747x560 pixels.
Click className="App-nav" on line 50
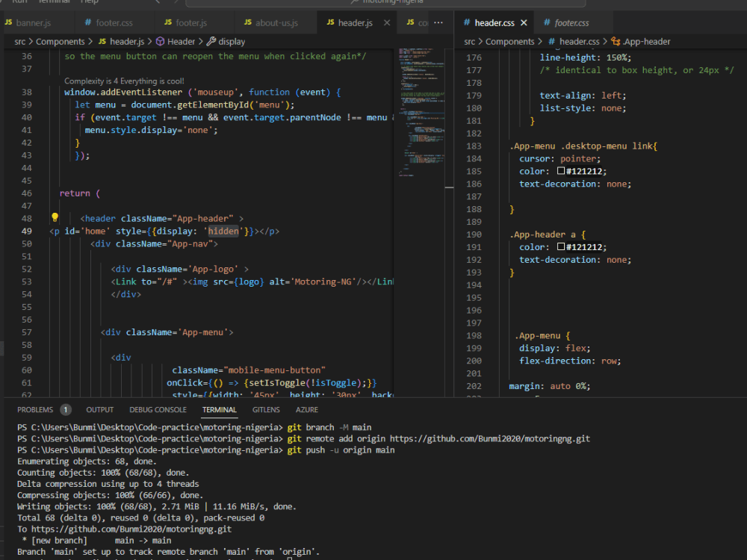[164, 243]
